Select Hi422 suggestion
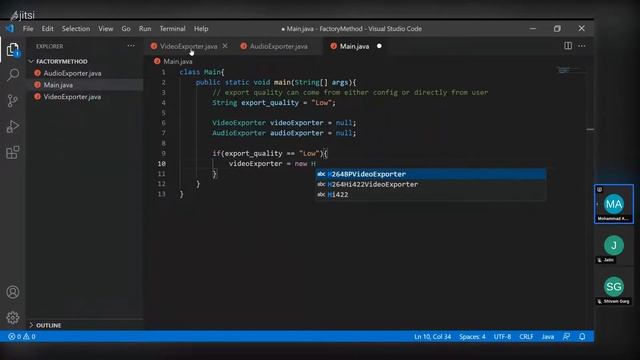 (x=431, y=194)
